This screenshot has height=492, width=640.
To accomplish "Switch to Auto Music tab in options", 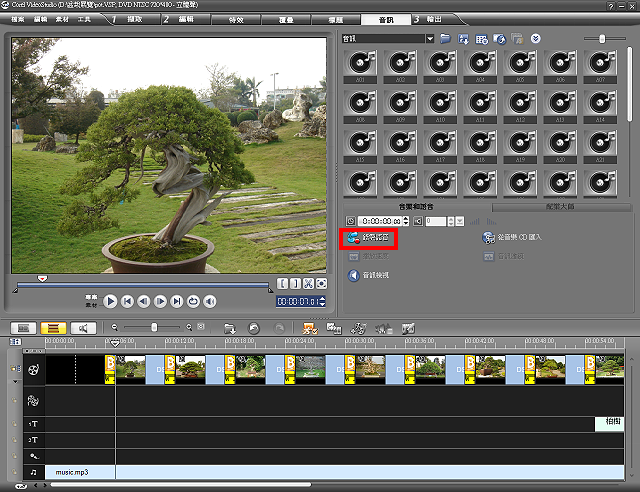I will pyautogui.click(x=560, y=207).
